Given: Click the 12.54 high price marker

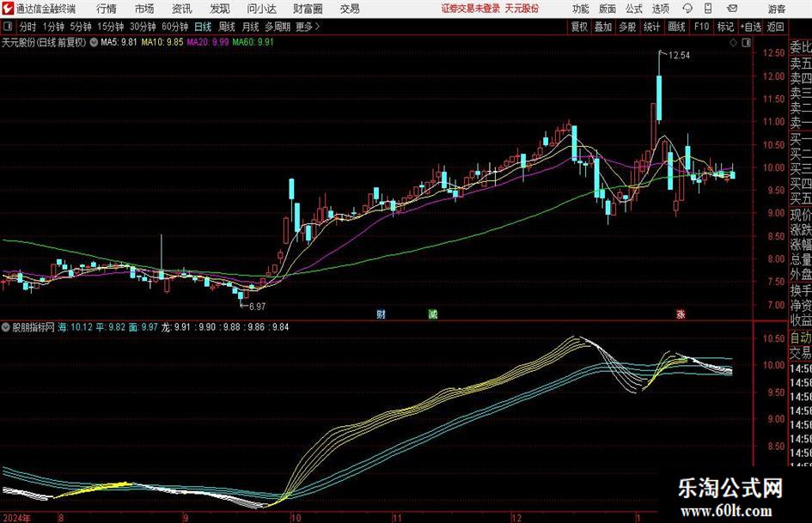Looking at the screenshot, I should coord(679,56).
